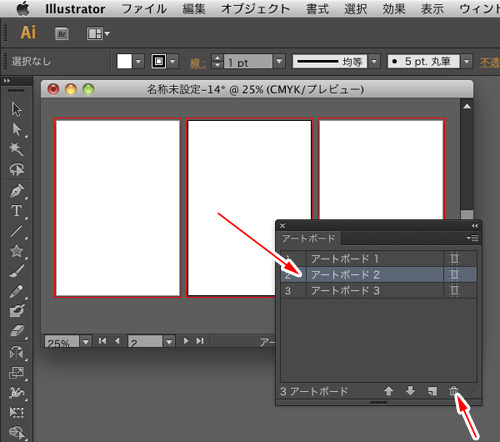Open the 効果 menu
The image size is (500, 442).
click(x=394, y=9)
